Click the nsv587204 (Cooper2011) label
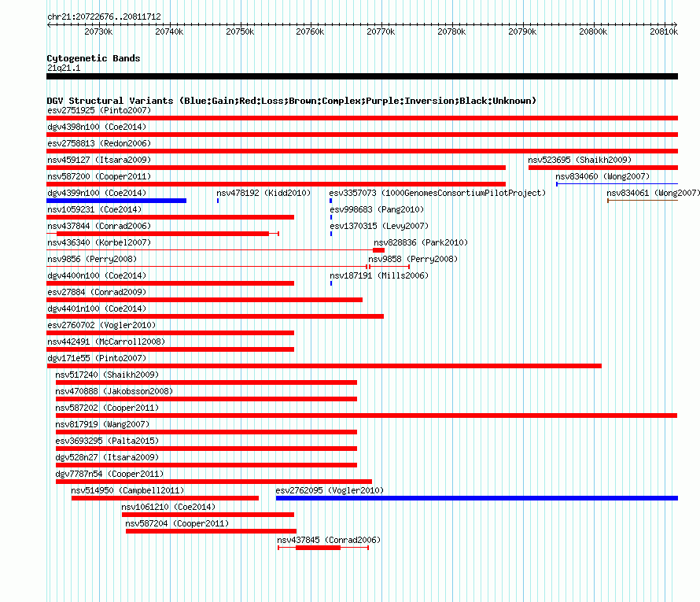700x602 pixels. coord(177,523)
